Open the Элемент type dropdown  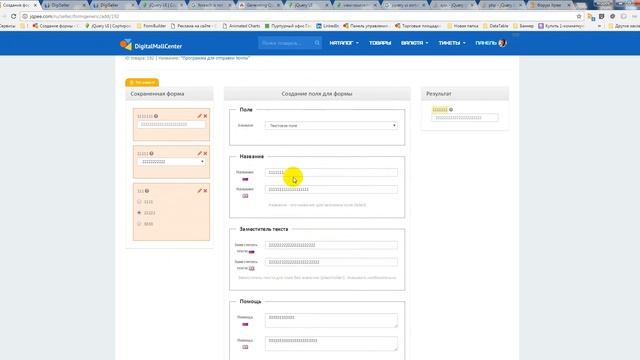coord(331,126)
